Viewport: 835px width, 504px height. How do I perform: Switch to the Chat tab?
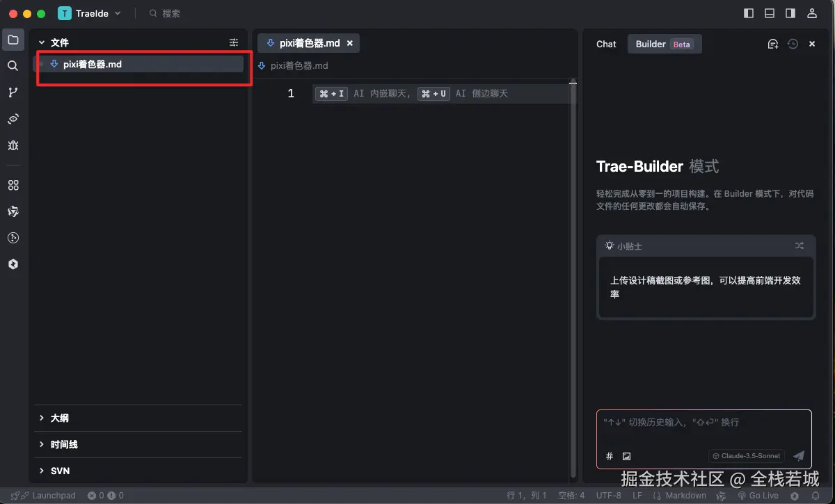[606, 44]
